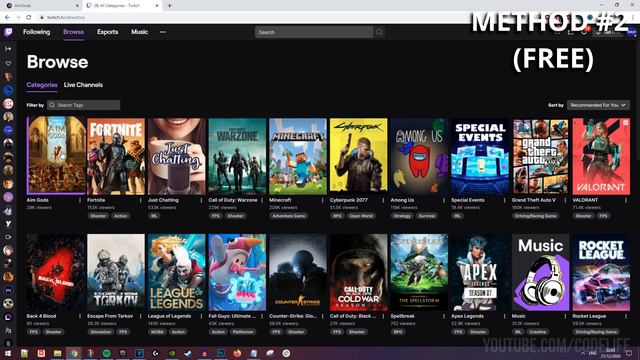Click the top Search input field

point(314,32)
